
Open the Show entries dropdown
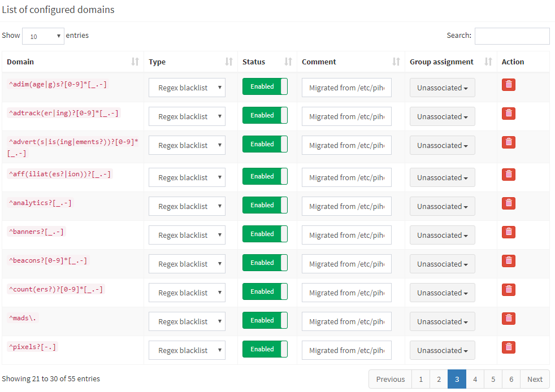coord(43,36)
